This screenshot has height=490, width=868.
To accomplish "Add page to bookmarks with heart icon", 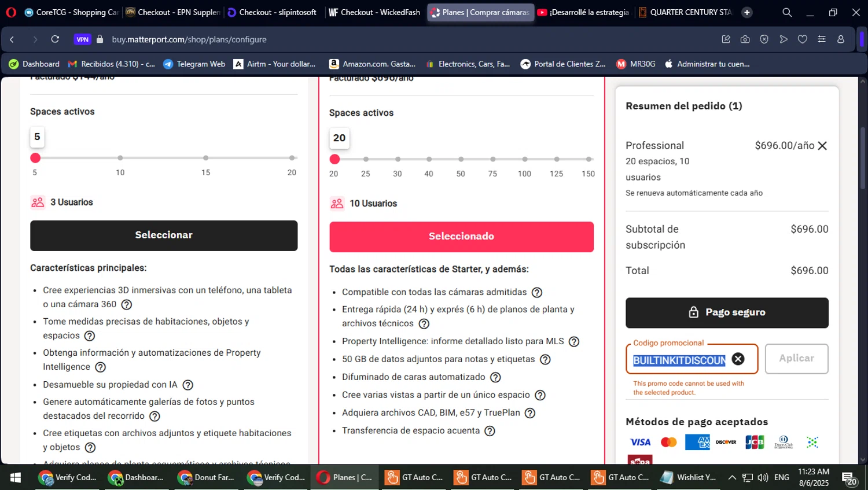I will tap(803, 39).
